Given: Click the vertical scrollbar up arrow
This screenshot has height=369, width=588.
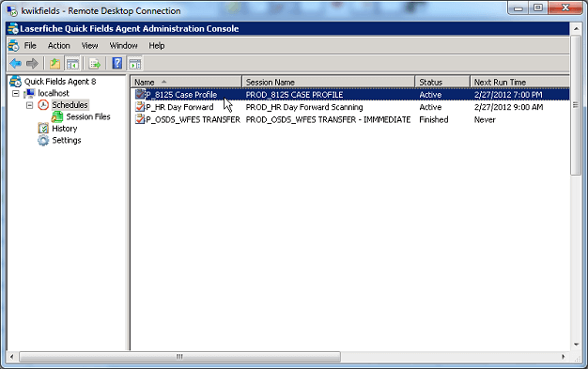Looking at the screenshot, I should [x=576, y=29].
